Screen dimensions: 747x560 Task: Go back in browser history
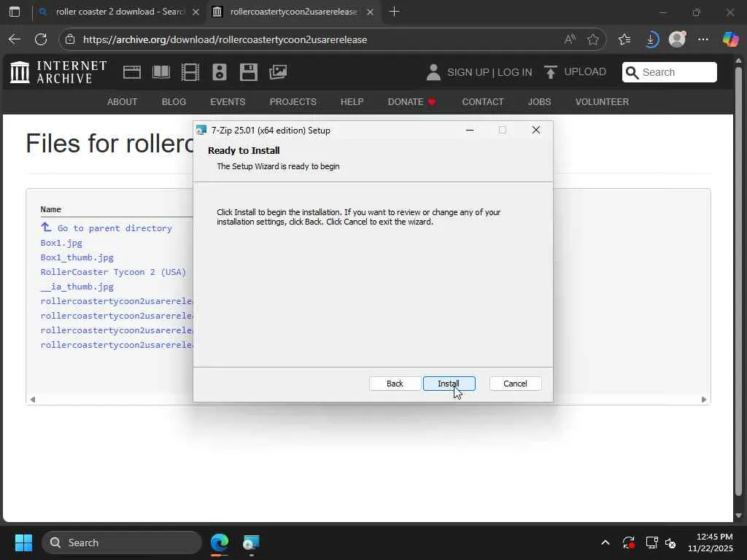coord(15,39)
